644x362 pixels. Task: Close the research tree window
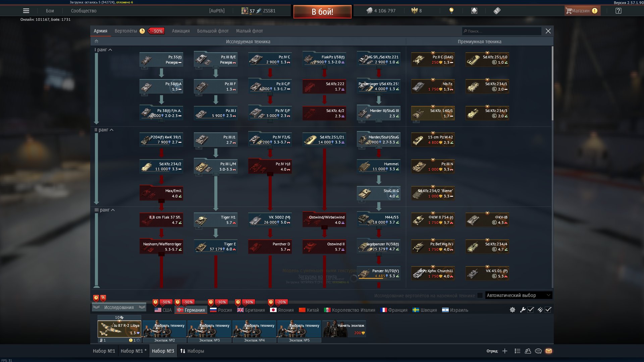548,31
